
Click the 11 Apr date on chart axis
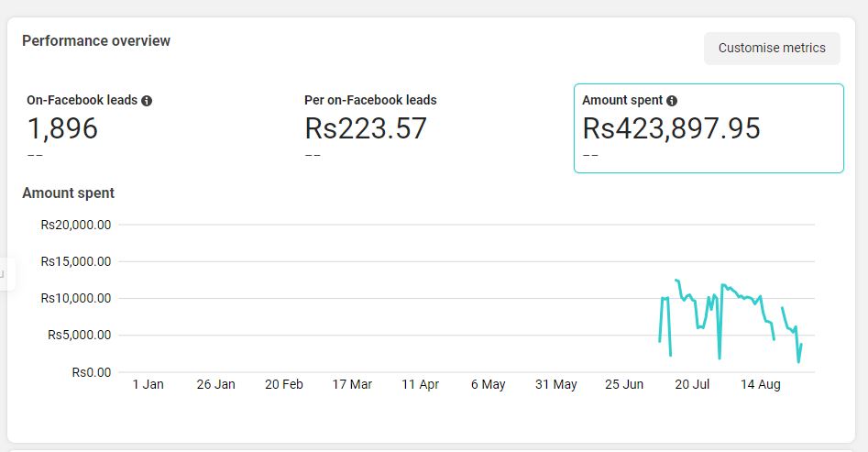(420, 384)
